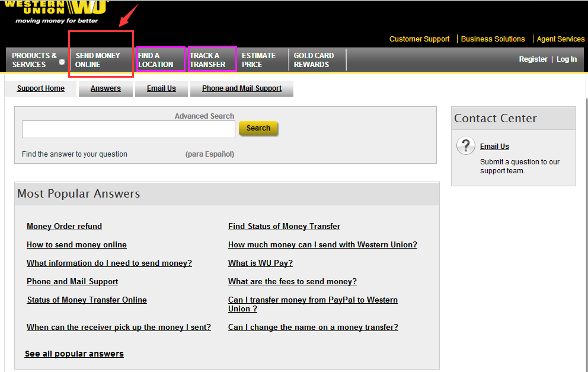
Task: Open Can I change the name on a money transfer
Action: (x=313, y=328)
